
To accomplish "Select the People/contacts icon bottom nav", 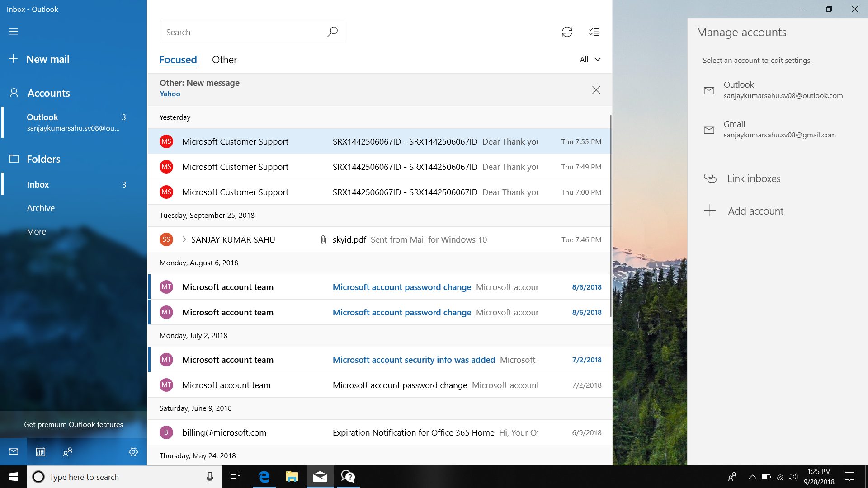I will (67, 452).
